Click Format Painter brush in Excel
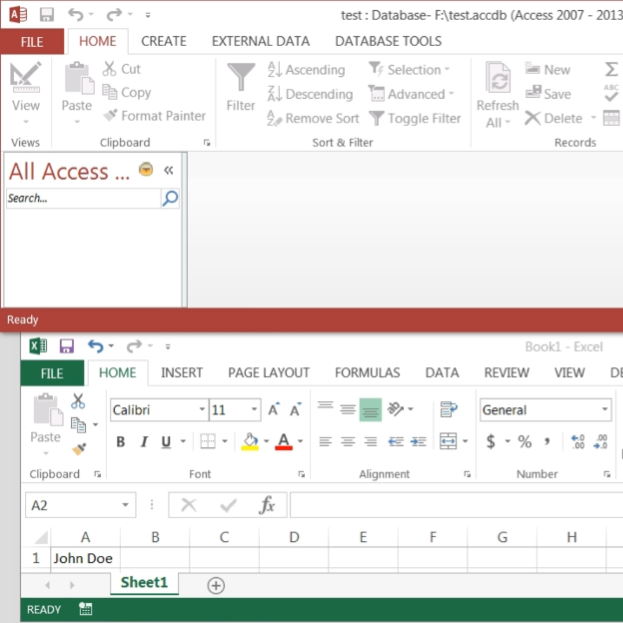 (x=79, y=449)
